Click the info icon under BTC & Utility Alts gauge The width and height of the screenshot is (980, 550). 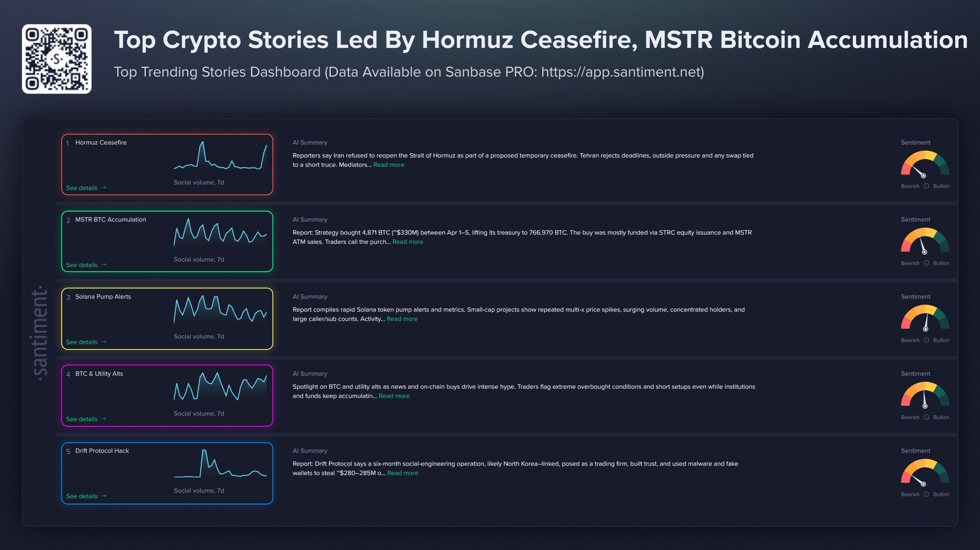926,417
